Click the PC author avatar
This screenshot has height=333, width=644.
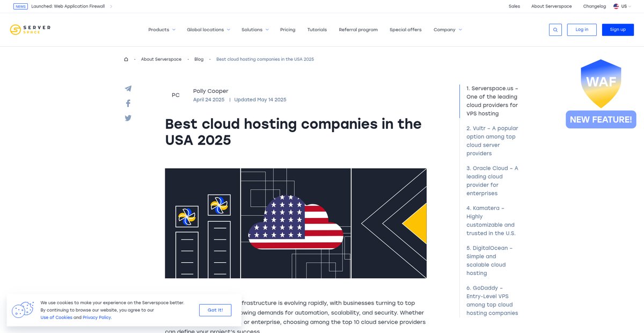click(x=175, y=95)
